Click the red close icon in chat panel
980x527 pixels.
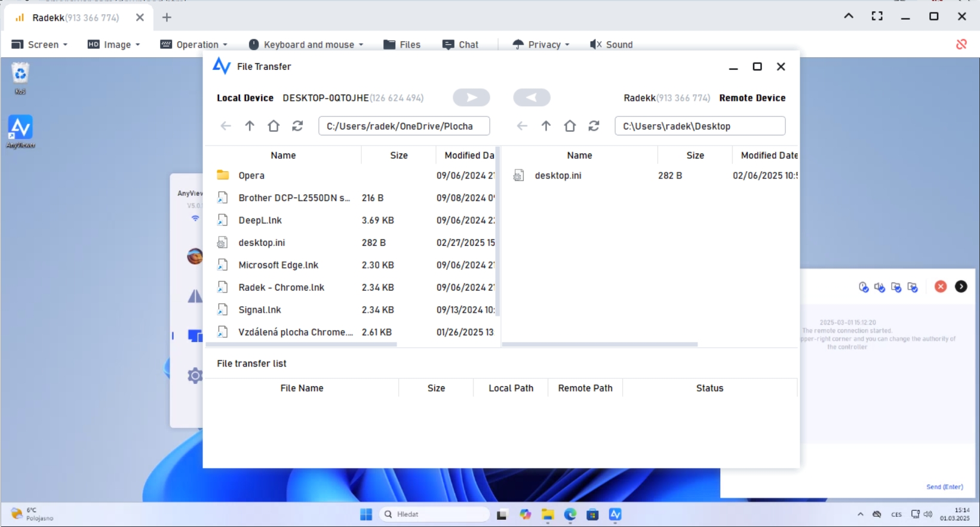pyautogui.click(x=941, y=286)
